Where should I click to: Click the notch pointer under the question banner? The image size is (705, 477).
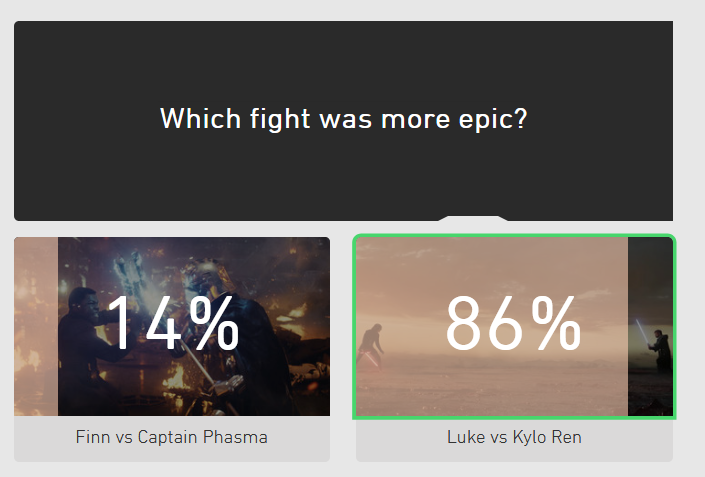[x=473, y=218]
